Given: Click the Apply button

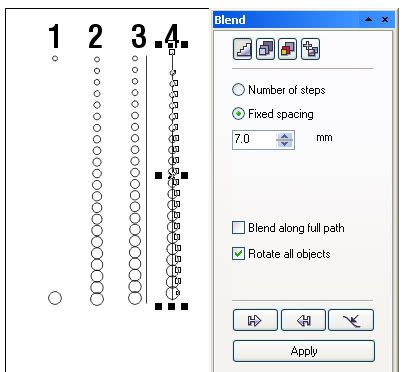Looking at the screenshot, I should coord(304,351).
